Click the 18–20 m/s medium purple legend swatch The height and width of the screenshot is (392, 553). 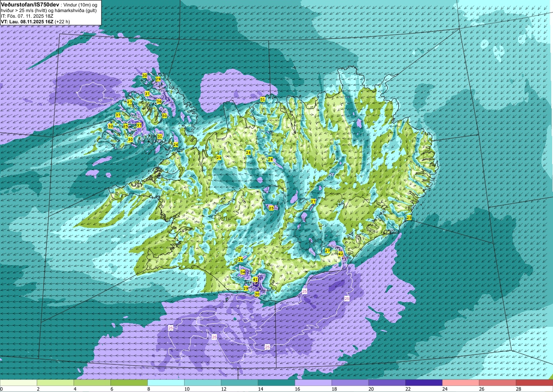coord(350,383)
